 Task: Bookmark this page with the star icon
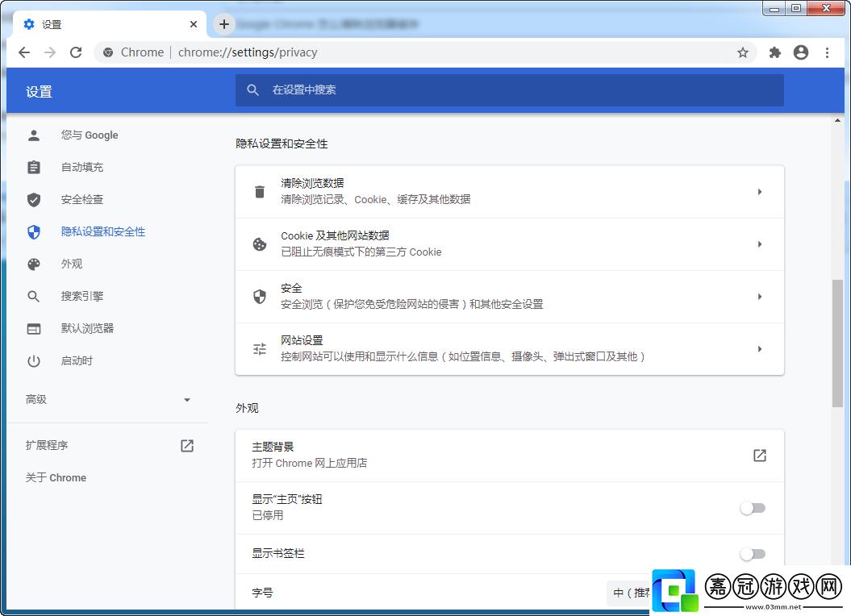tap(742, 52)
